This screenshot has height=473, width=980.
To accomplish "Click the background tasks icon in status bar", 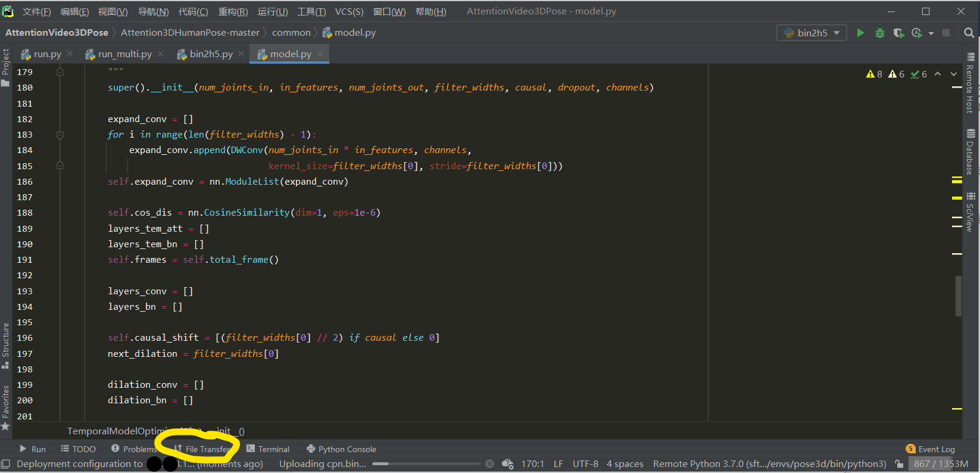I will point(507,464).
